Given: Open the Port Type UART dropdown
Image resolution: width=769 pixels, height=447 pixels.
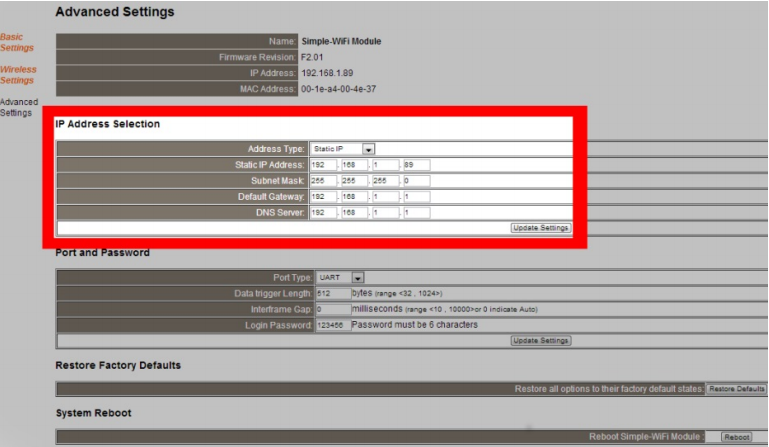Looking at the screenshot, I should 340,277.
